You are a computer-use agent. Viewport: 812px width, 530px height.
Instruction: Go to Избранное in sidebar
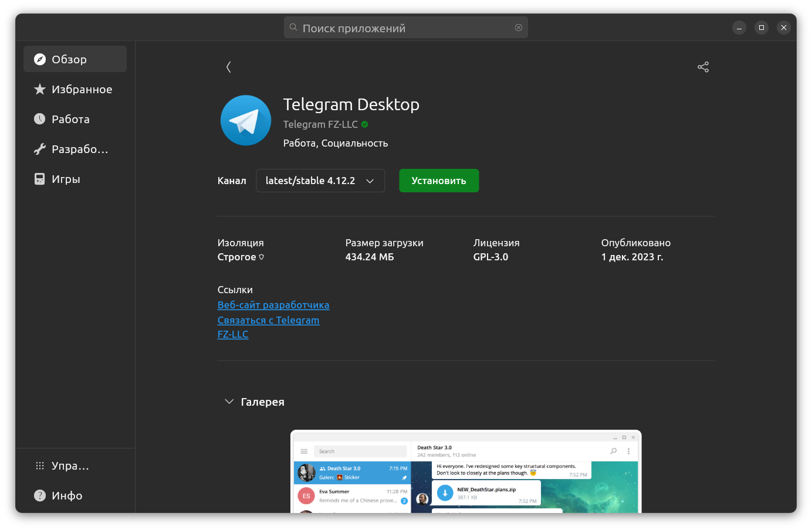[x=75, y=89]
